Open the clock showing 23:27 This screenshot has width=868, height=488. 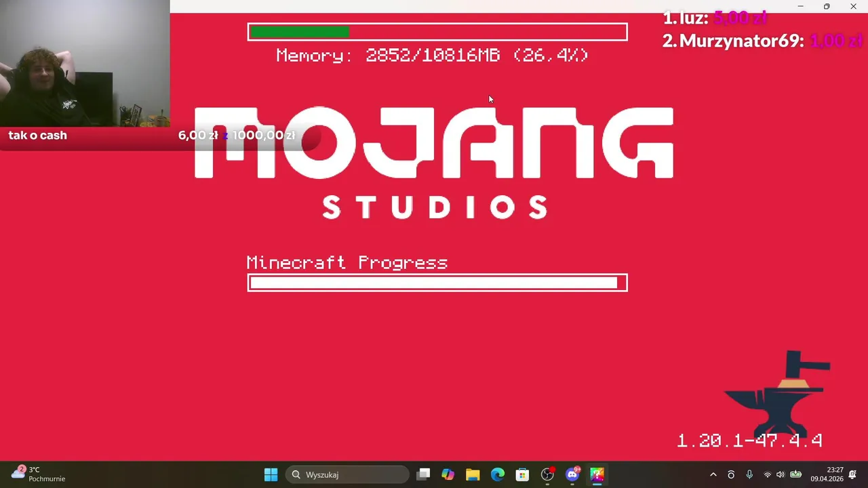click(827, 474)
